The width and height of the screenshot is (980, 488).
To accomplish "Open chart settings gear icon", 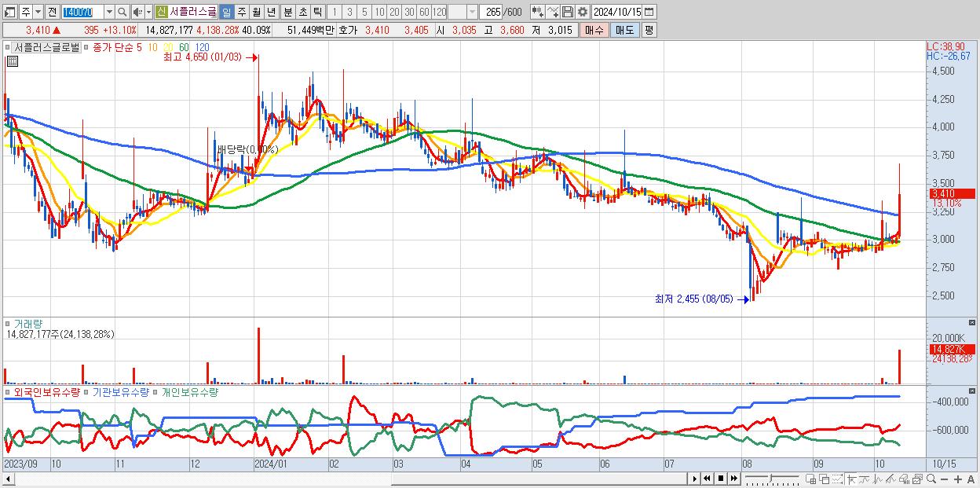I will pyautogui.click(x=583, y=12).
